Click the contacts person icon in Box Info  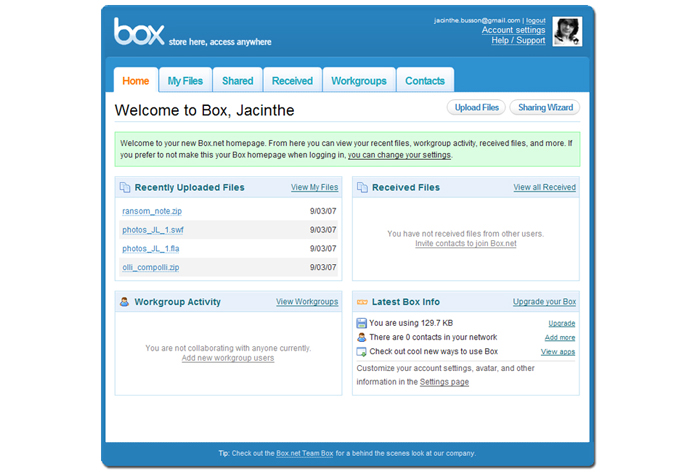(x=362, y=337)
